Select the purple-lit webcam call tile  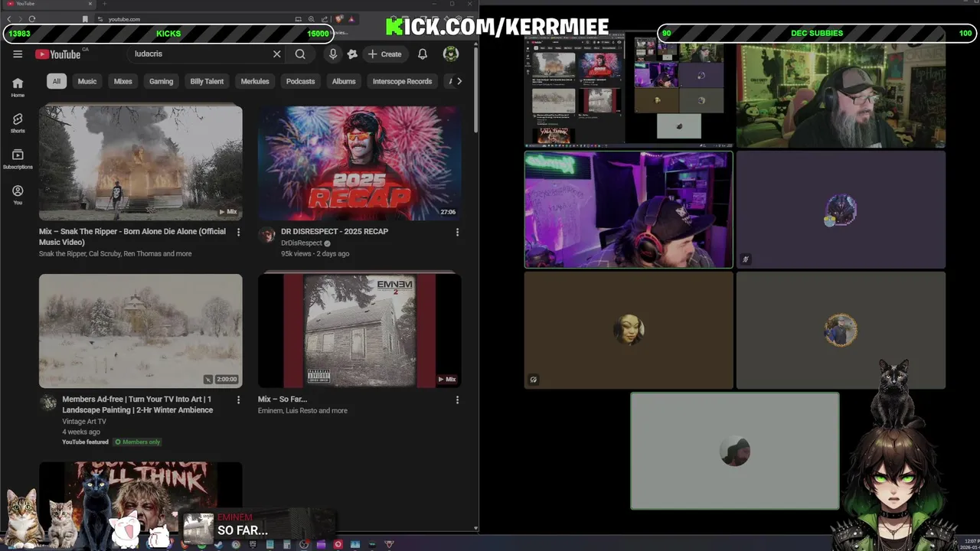click(x=629, y=210)
